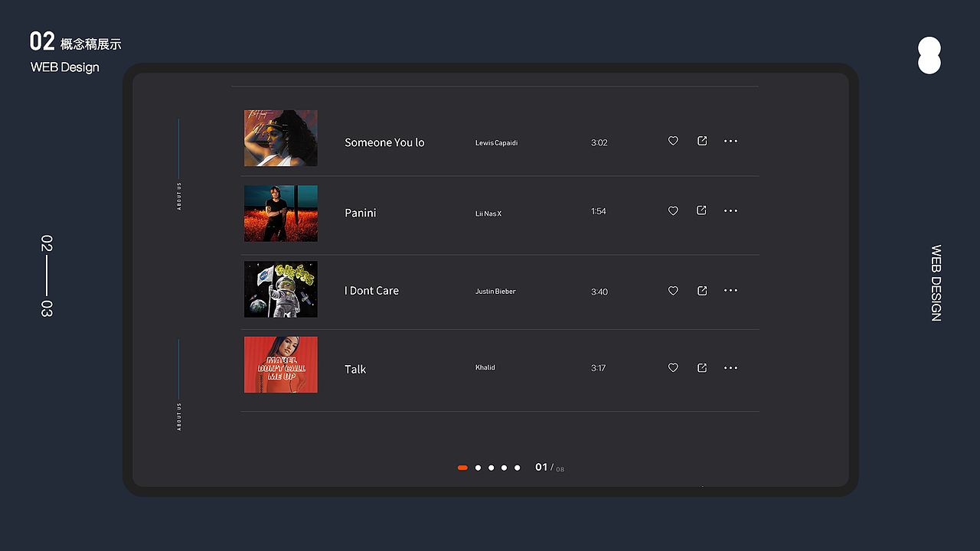Share the Panini track
980x551 pixels.
click(701, 210)
